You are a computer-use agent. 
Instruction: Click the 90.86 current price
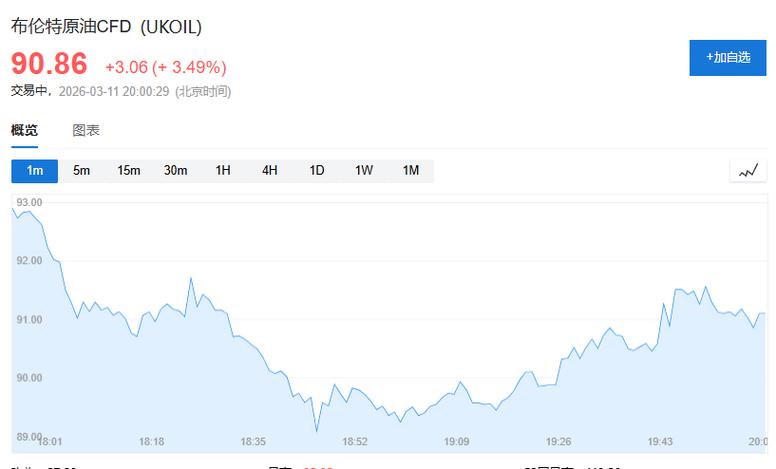click(49, 64)
